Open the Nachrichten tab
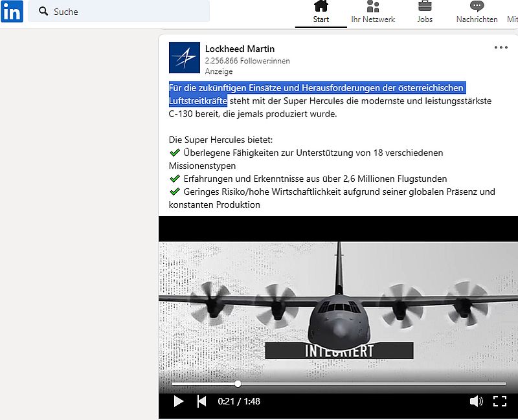 [x=477, y=12]
